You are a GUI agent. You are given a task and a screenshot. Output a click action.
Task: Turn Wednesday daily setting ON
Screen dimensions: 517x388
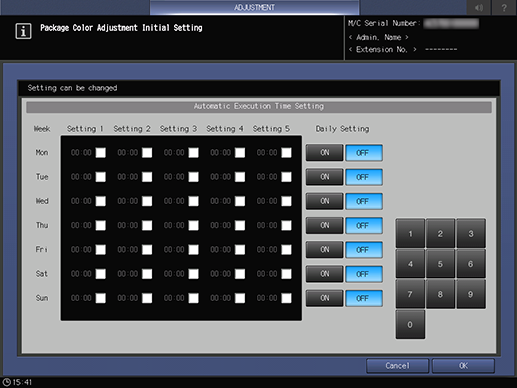(325, 201)
